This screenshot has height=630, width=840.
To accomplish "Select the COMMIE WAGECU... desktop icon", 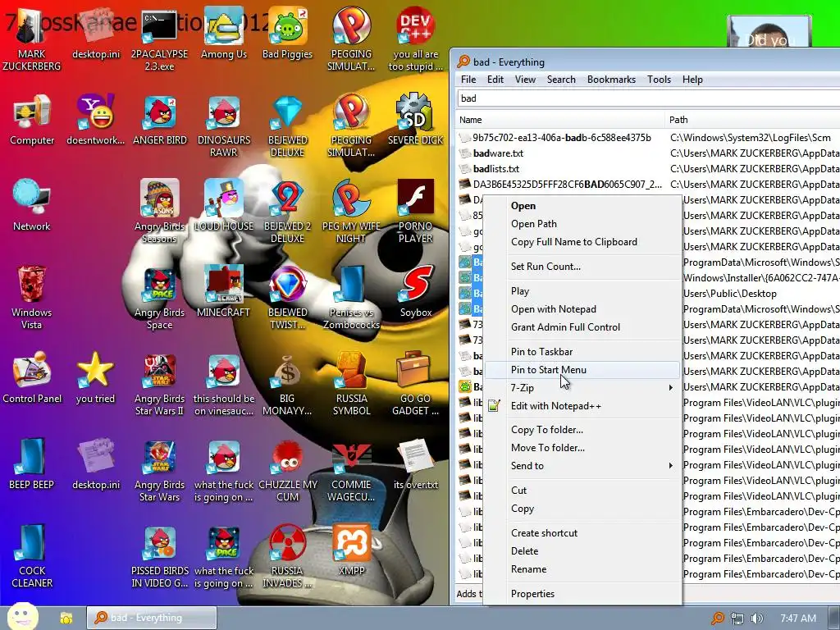I will 351,471.
